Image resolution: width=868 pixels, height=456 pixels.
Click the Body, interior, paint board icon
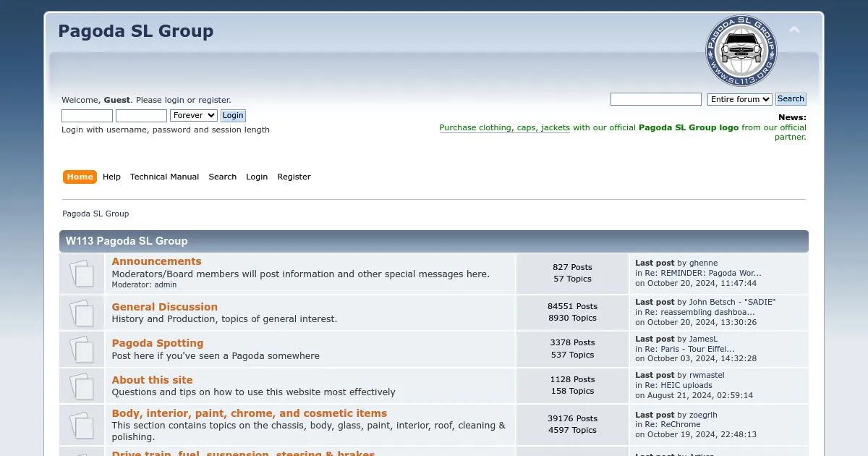pyautogui.click(x=82, y=425)
